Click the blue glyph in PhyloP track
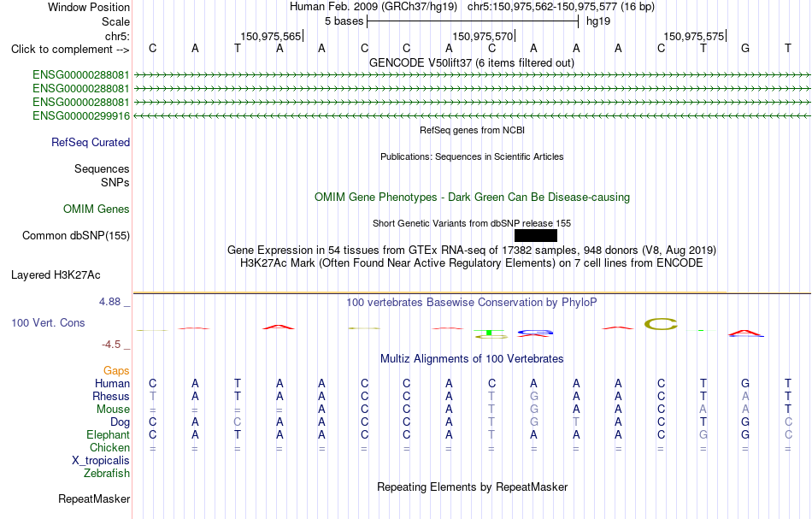 535,332
